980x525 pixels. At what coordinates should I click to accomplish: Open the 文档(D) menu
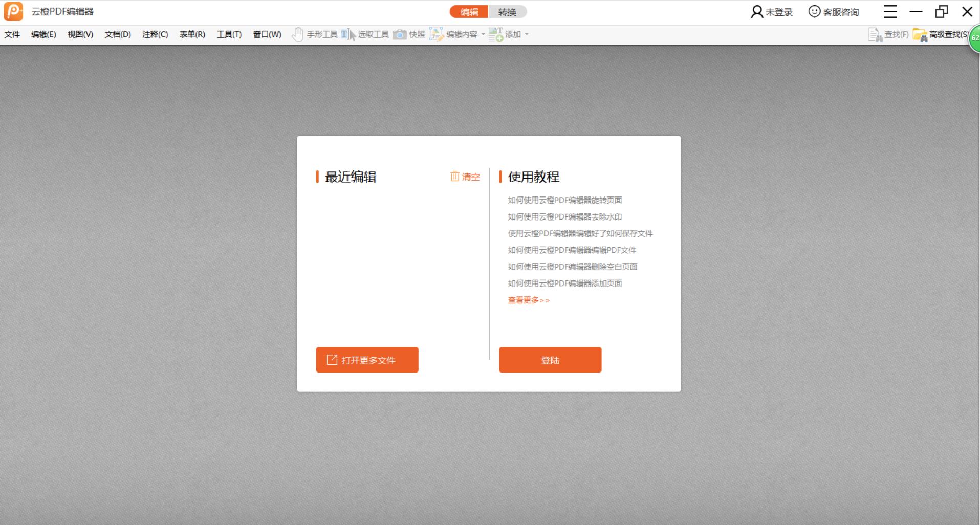tap(118, 34)
